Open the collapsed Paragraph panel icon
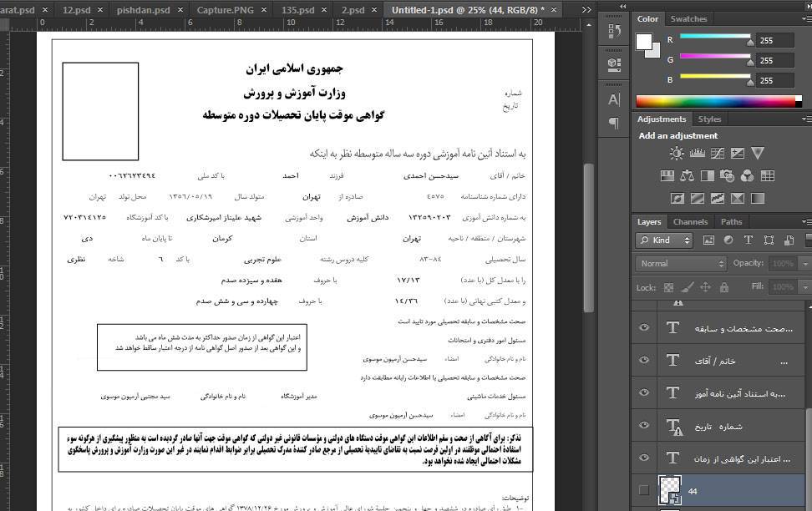 pos(614,124)
